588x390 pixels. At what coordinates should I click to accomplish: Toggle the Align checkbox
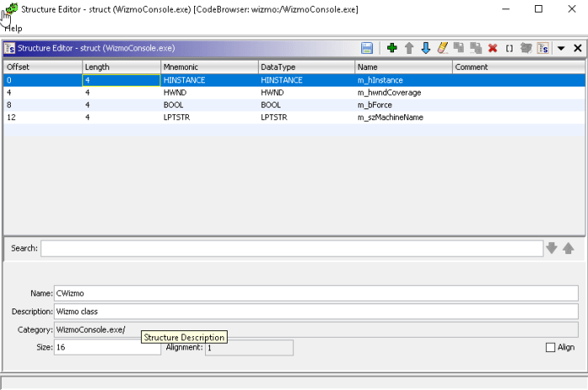point(550,347)
